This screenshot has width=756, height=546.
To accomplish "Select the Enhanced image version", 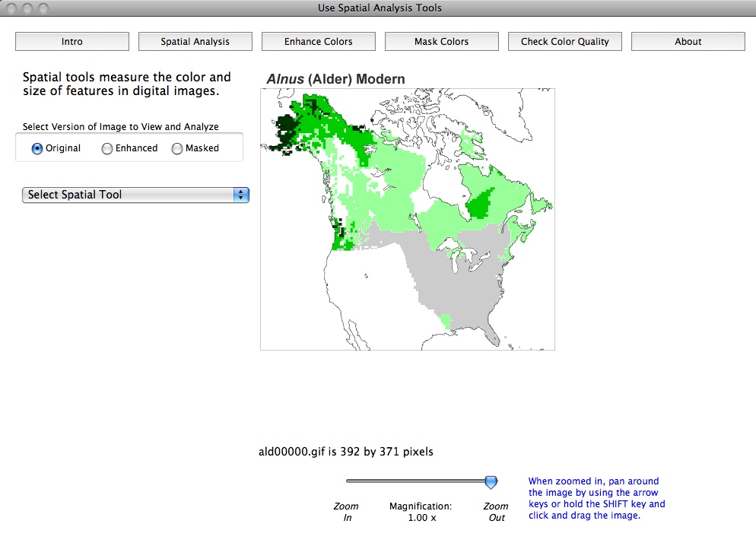I will (x=106, y=148).
